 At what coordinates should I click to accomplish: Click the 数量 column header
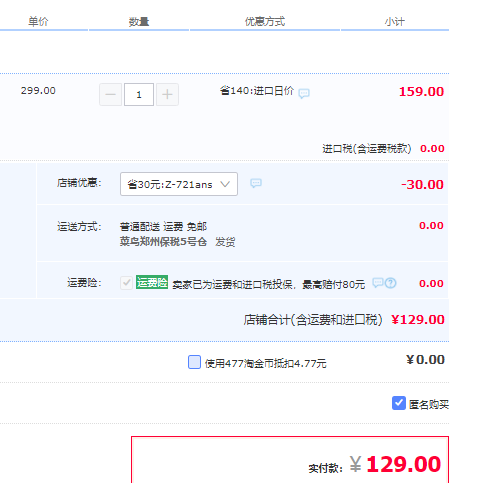tap(139, 22)
